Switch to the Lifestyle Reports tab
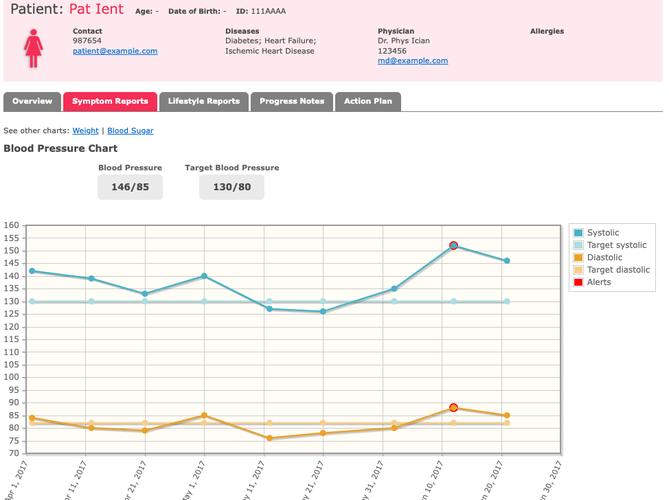669x500 pixels. pos(204,102)
